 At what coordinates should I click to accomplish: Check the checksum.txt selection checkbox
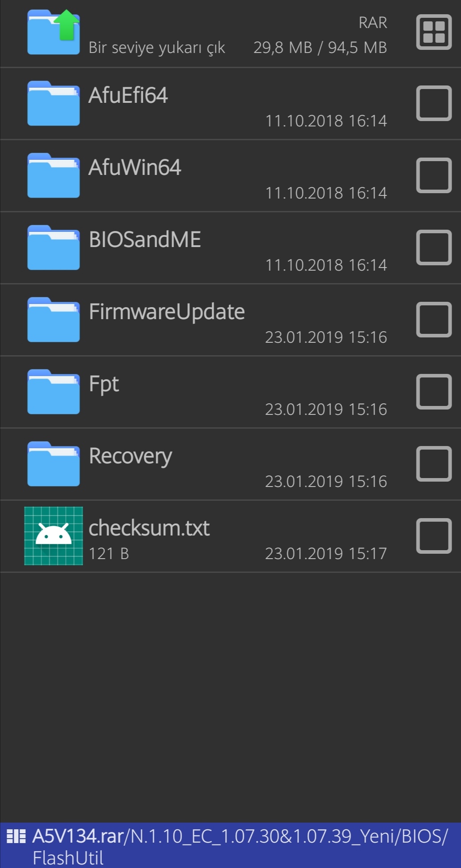434,536
